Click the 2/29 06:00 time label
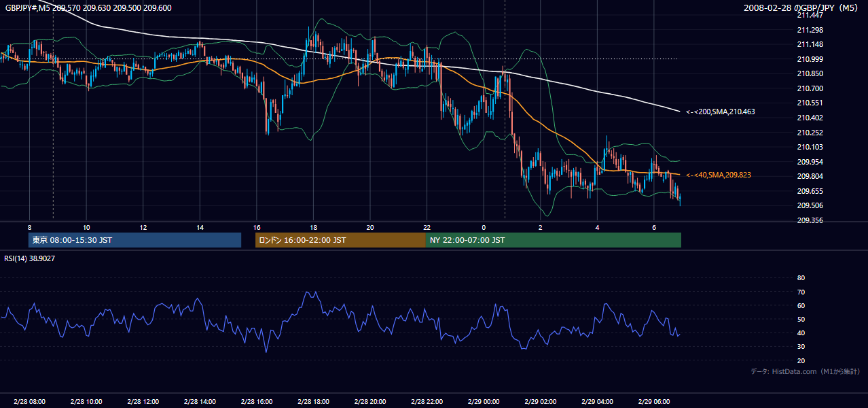 (x=653, y=402)
